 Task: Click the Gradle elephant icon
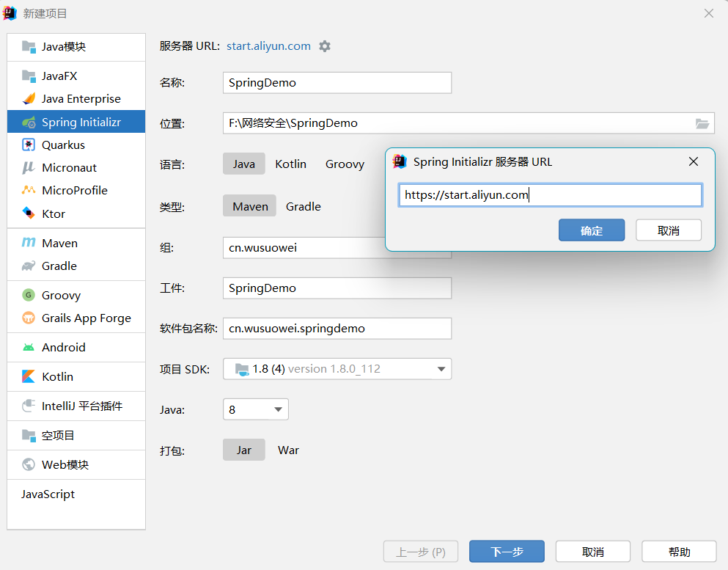(29, 266)
